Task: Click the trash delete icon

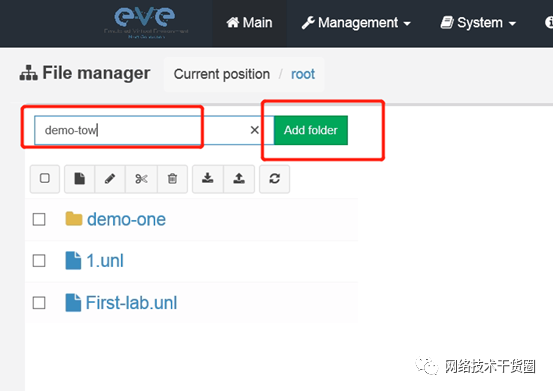Action: coord(172,179)
